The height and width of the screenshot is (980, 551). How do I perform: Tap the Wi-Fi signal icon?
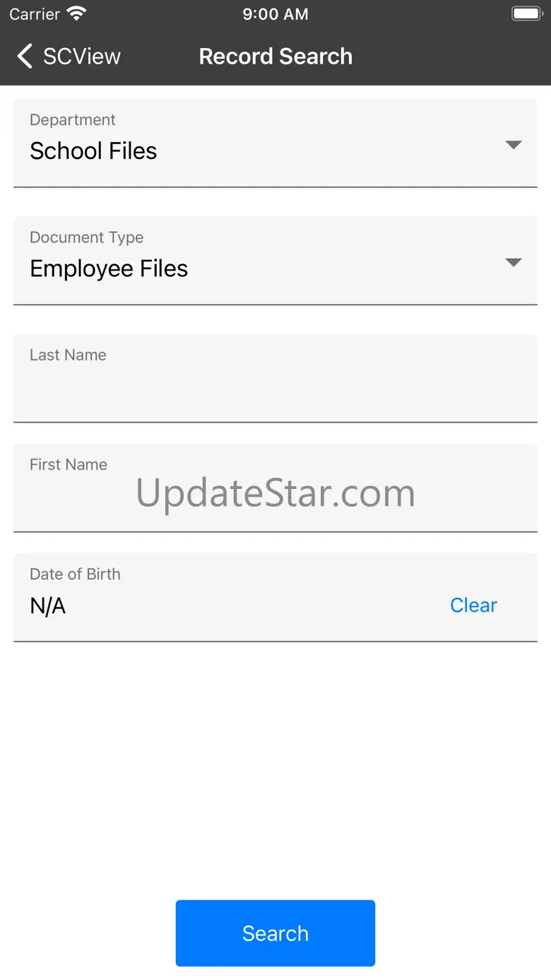coord(76,14)
